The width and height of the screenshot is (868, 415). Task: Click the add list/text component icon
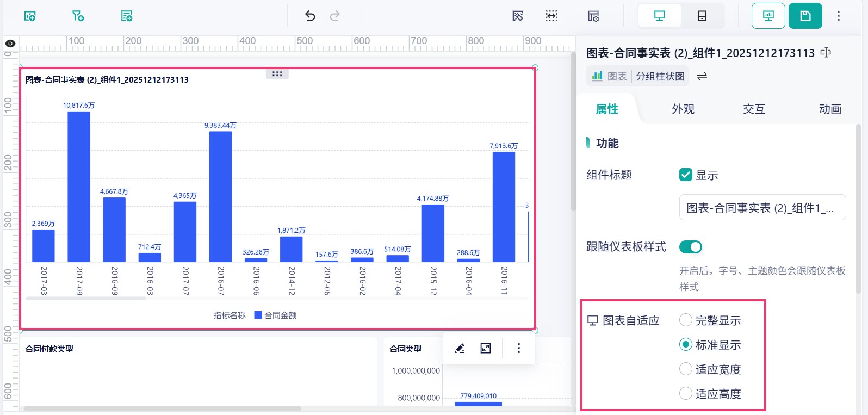coord(127,16)
